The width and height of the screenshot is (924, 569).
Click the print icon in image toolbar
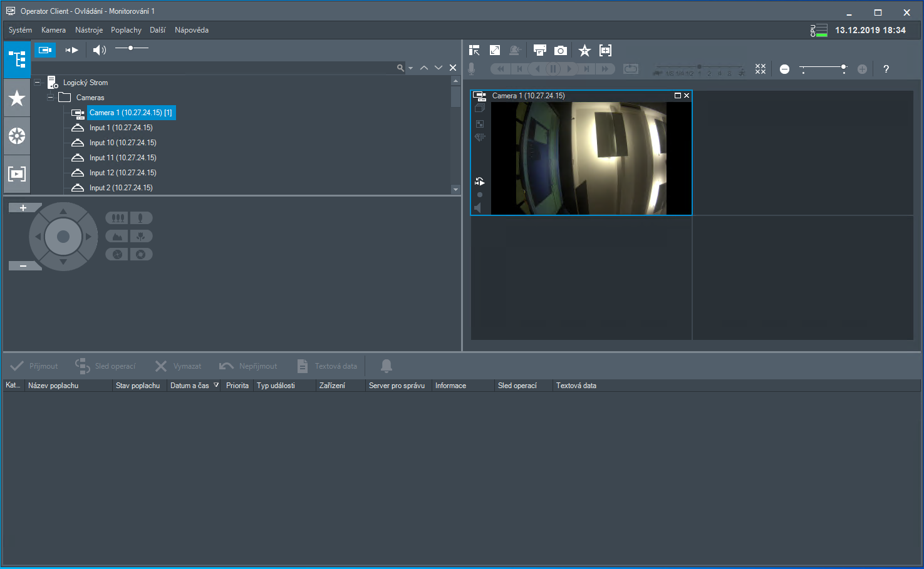click(x=539, y=51)
